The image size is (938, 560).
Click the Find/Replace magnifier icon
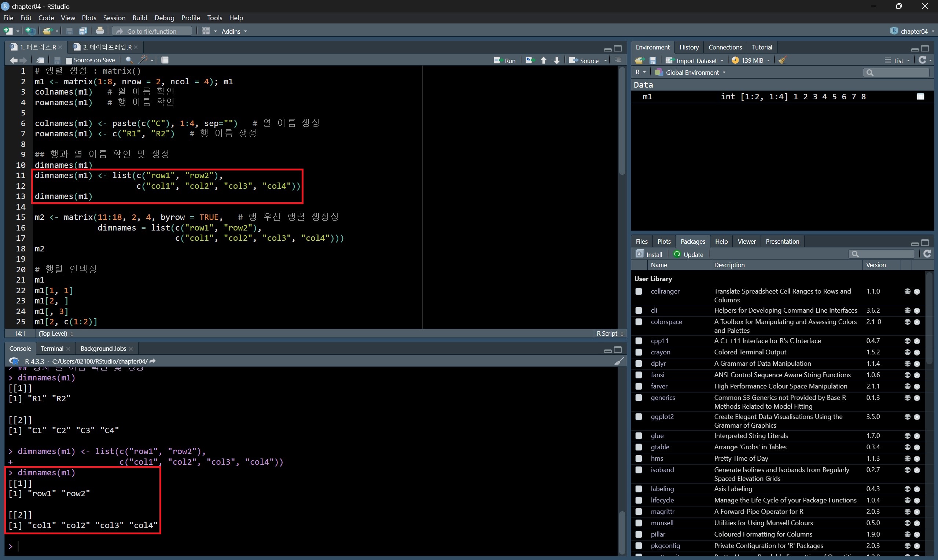[129, 60]
